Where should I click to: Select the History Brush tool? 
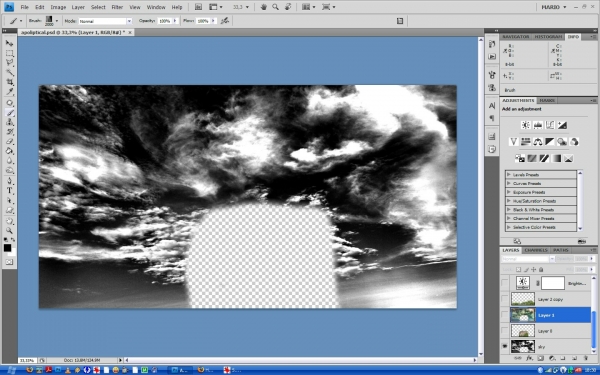(10, 132)
